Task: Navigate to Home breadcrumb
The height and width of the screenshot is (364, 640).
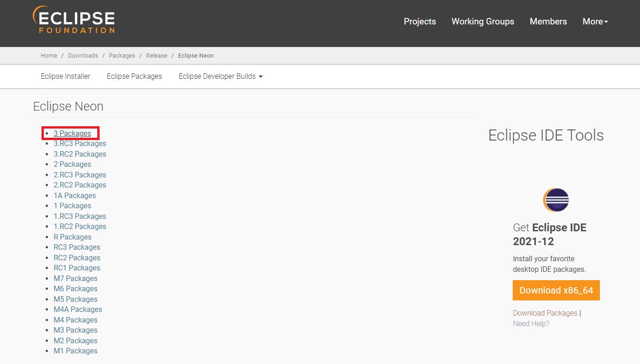Action: coord(49,56)
